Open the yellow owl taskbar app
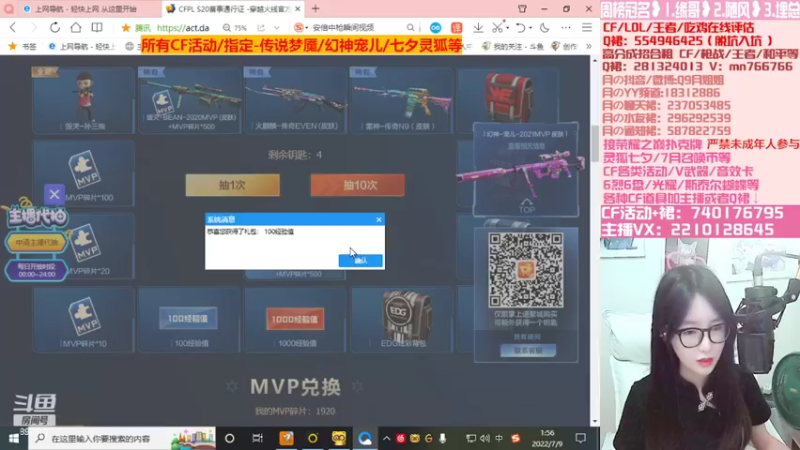800x450 pixels. [339, 438]
